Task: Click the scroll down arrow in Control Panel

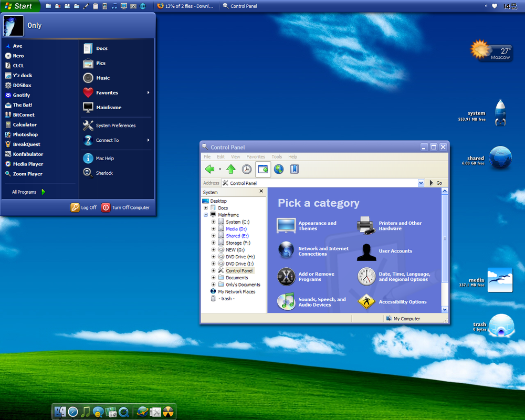Action: pos(445,309)
